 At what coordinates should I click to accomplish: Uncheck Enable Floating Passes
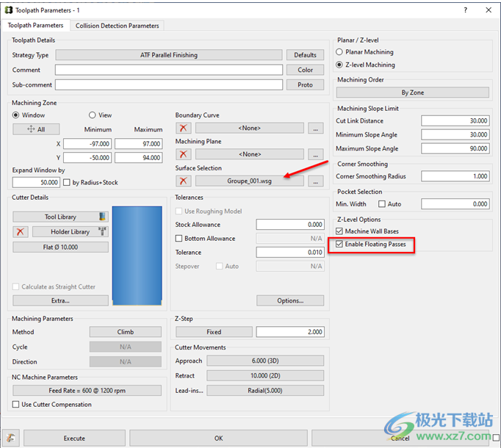click(x=339, y=244)
